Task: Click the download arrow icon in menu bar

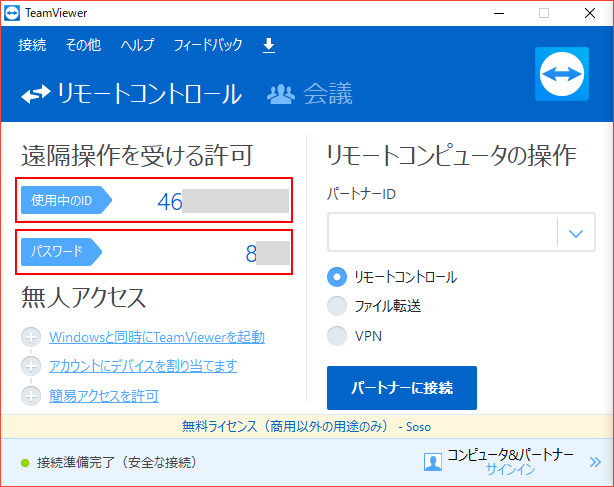Action: pos(269,45)
